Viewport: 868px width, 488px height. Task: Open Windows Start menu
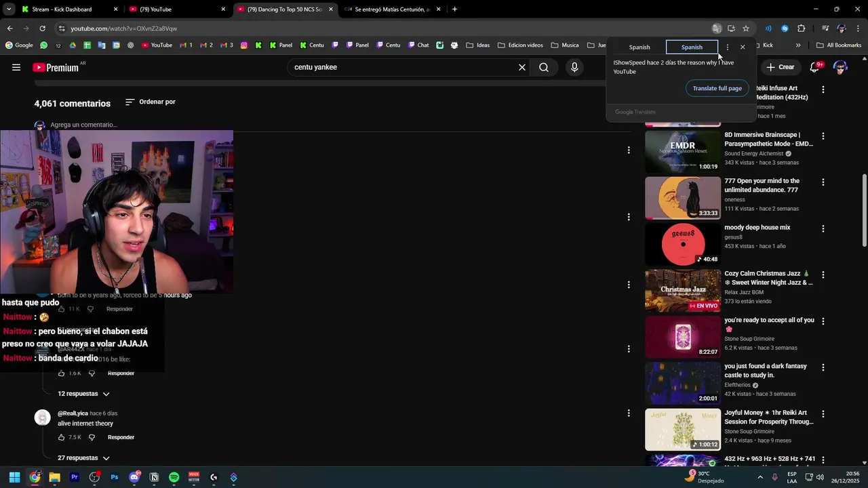tap(15, 477)
